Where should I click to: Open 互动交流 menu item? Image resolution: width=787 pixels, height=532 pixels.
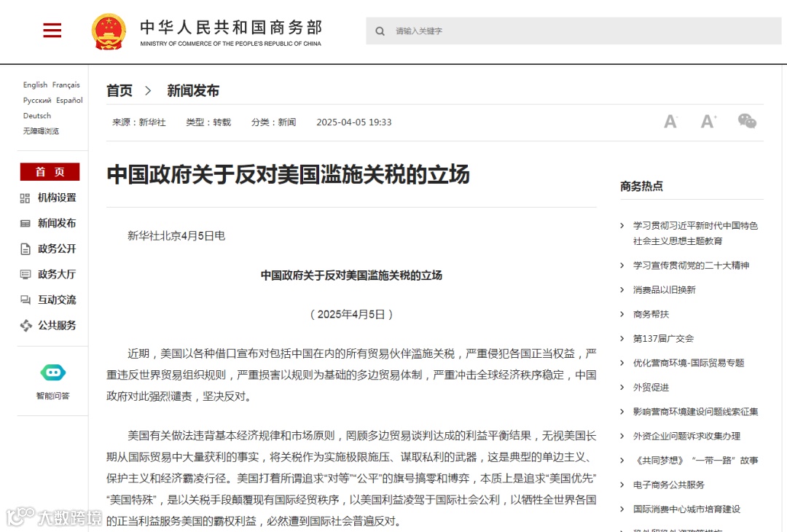click(x=57, y=300)
